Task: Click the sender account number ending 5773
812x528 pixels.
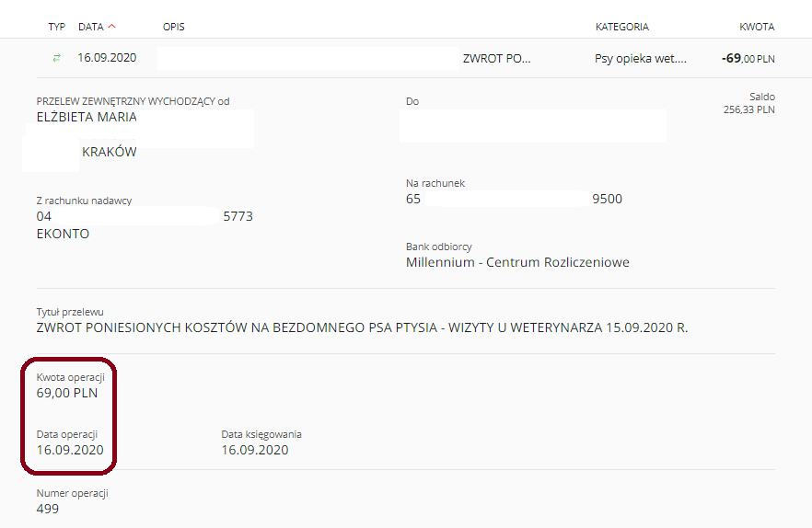Action: point(145,216)
